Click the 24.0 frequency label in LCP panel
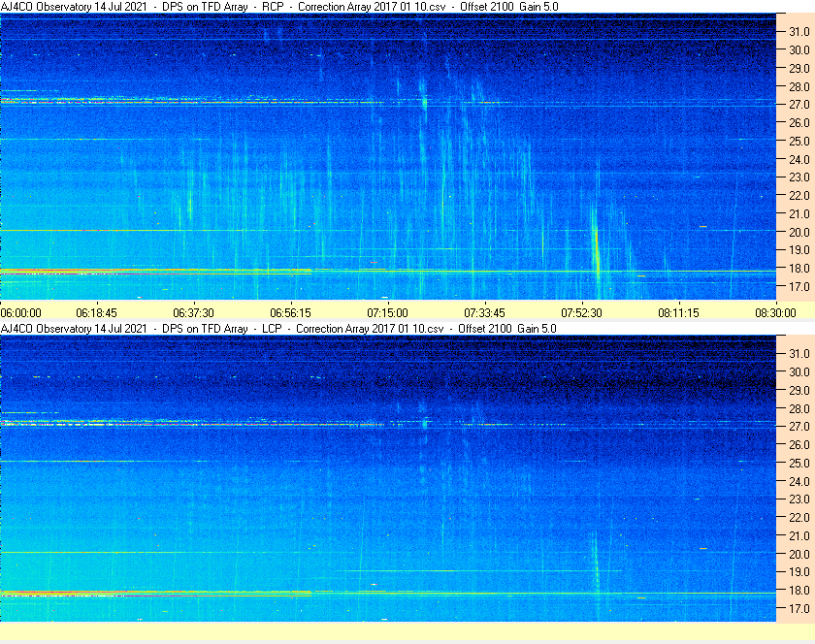This screenshot has height=644, width=815. tap(799, 481)
